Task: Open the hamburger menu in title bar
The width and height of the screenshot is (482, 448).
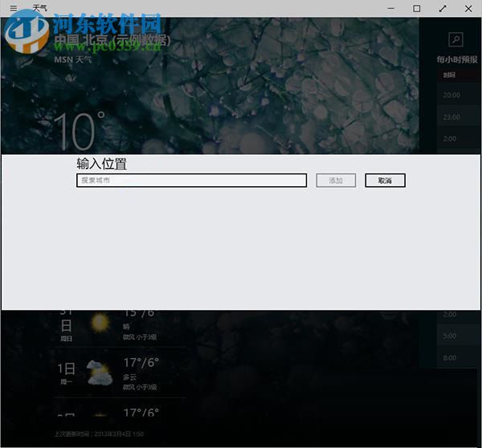Action: point(13,8)
